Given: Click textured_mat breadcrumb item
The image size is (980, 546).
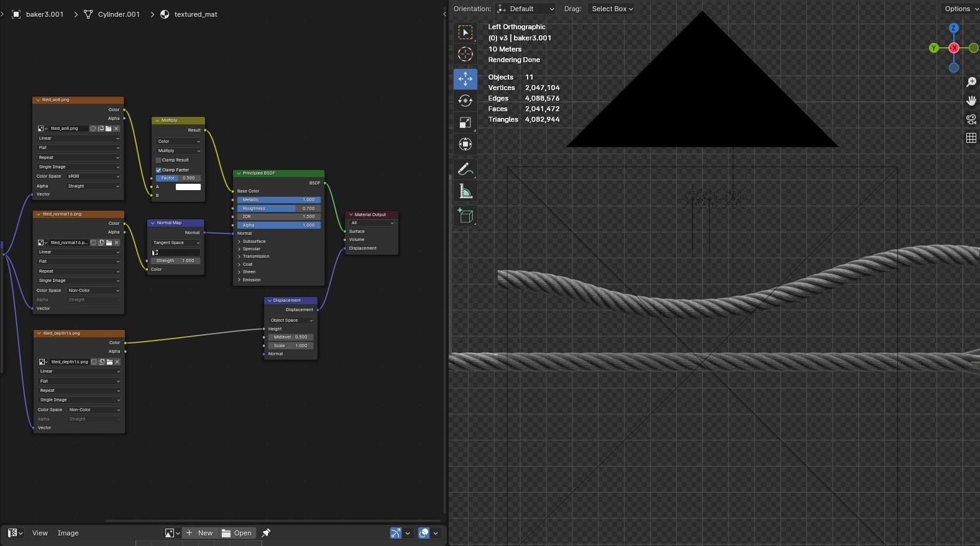Looking at the screenshot, I should (x=190, y=14).
